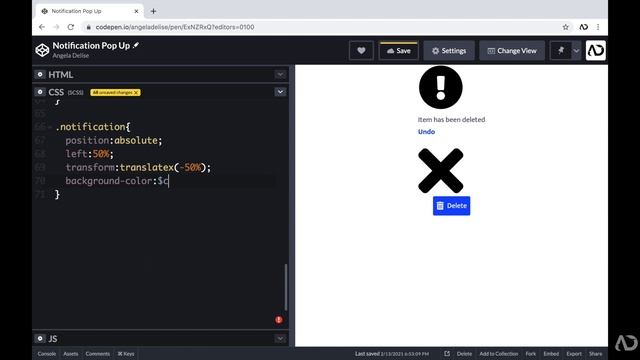Image resolution: width=640 pixels, height=360 pixels.
Task: Reload the browser page
Action: (x=71, y=27)
